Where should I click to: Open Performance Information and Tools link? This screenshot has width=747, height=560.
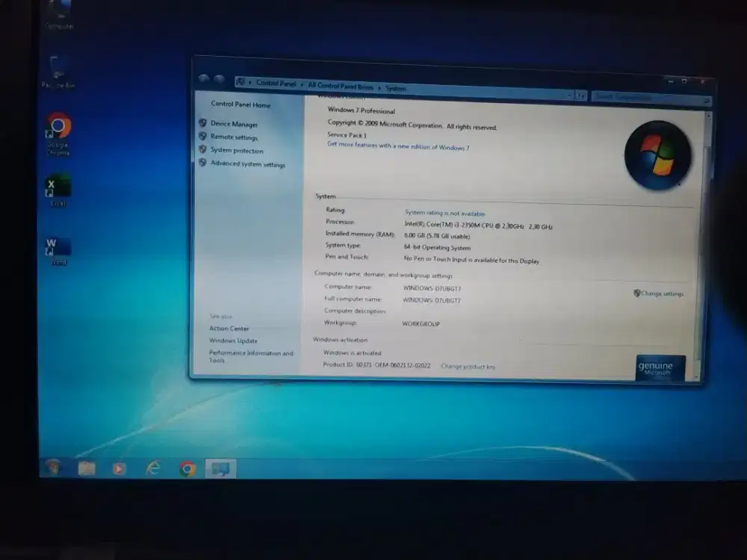[x=251, y=356]
